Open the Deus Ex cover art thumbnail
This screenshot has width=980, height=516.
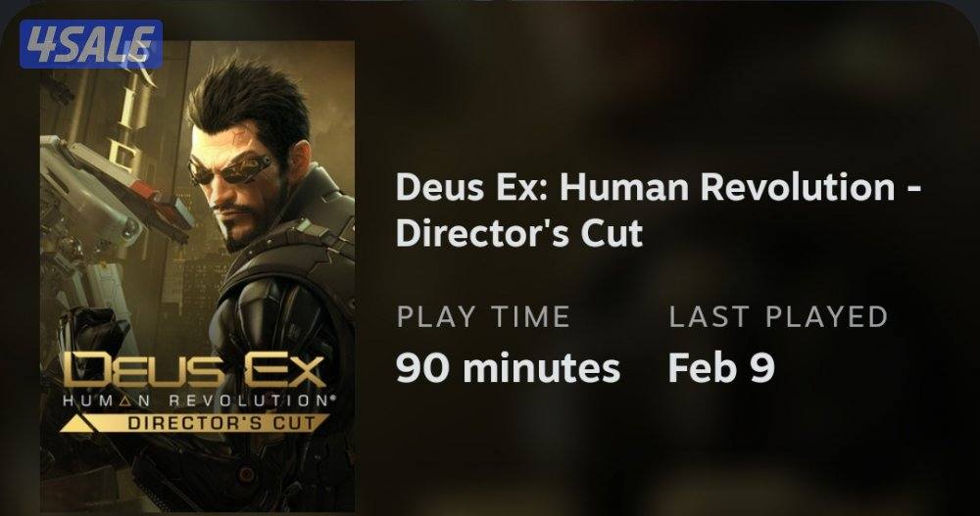tap(198, 275)
